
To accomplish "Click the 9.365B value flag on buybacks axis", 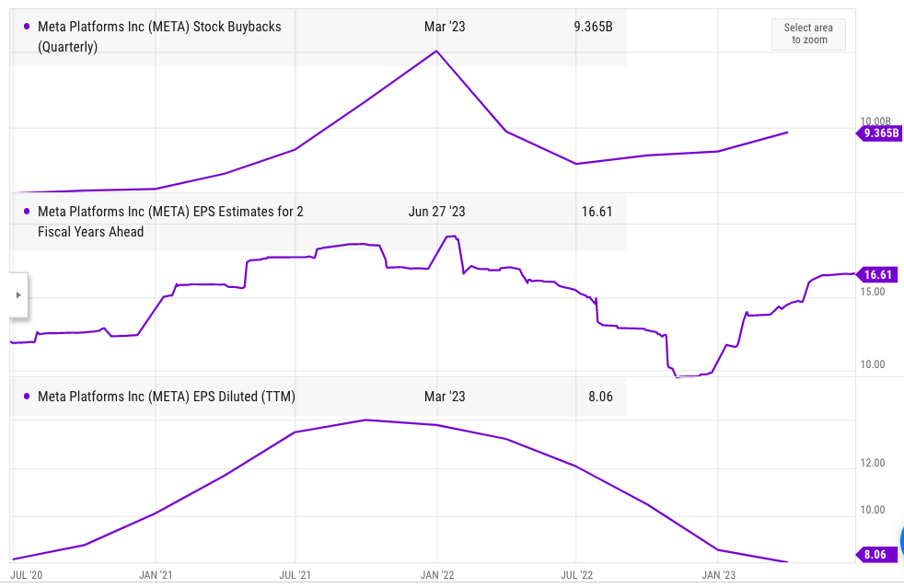I will click(x=877, y=133).
